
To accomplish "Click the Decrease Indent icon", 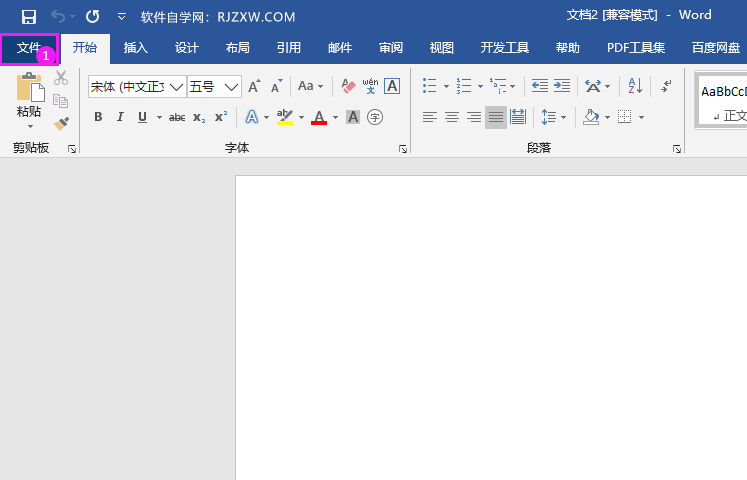I will pos(540,86).
